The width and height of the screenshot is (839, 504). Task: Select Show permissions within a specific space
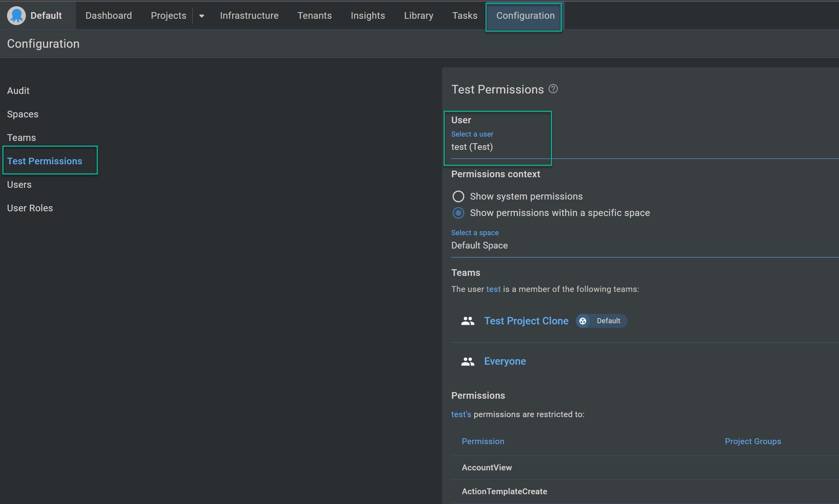(458, 213)
